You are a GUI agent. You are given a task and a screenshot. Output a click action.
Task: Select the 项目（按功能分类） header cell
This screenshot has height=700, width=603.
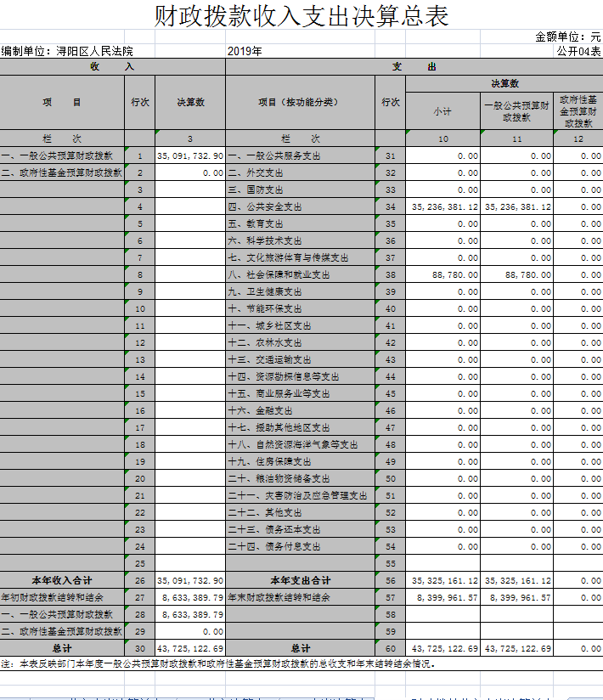coord(300,102)
